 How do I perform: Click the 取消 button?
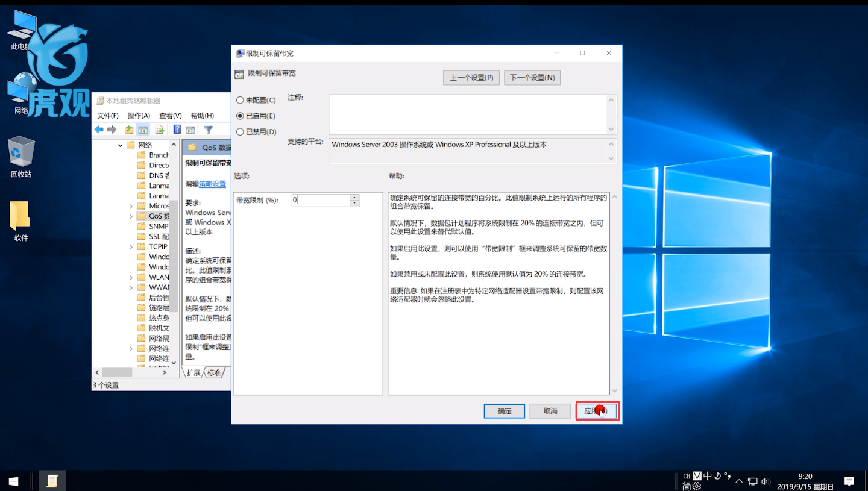tap(550, 411)
